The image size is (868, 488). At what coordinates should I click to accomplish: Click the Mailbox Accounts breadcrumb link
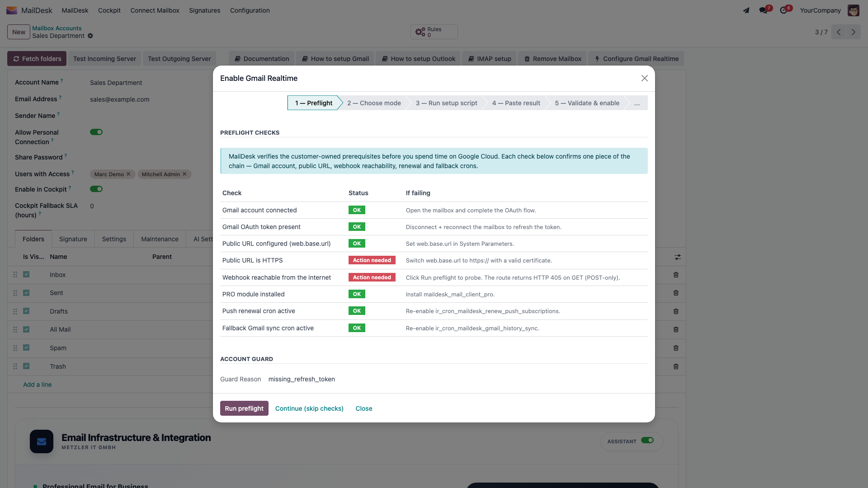[x=57, y=28]
